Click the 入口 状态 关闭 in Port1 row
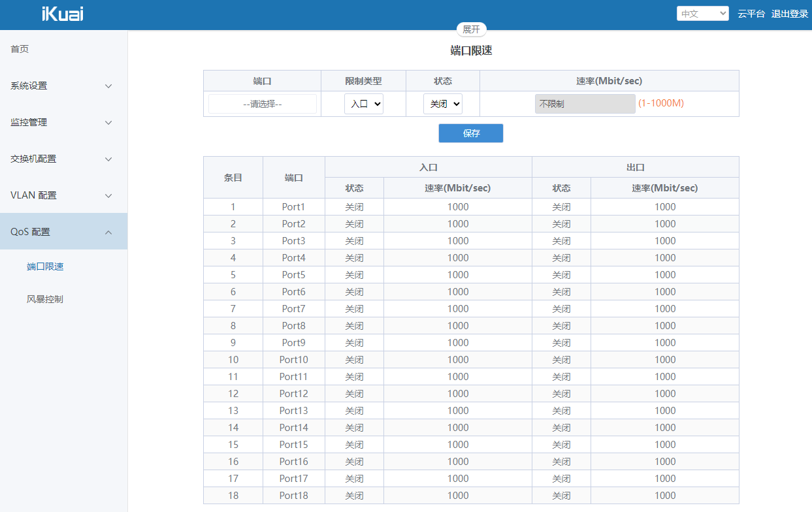Image resolution: width=812 pixels, height=512 pixels. coord(355,207)
